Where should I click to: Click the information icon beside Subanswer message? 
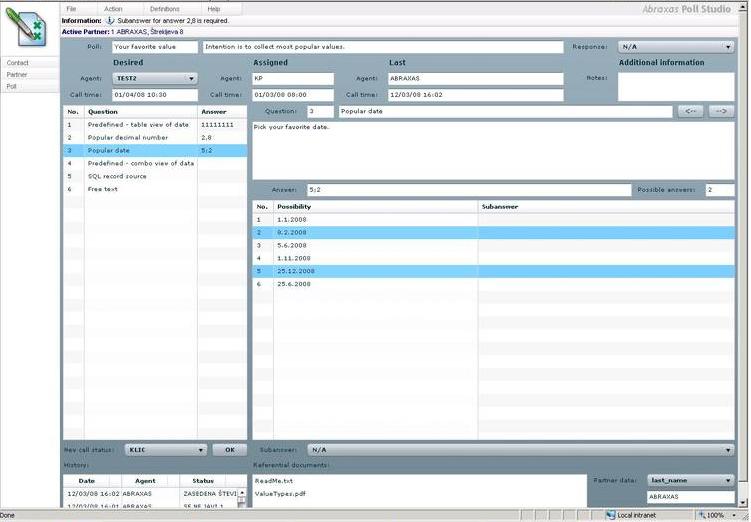pyautogui.click(x=110, y=21)
